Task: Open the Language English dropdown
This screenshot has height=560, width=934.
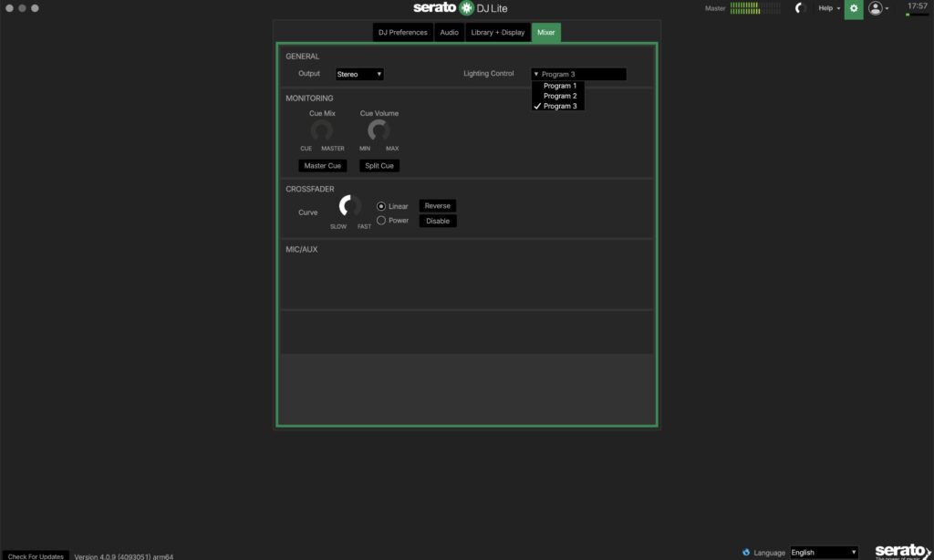Action: pyautogui.click(x=824, y=553)
